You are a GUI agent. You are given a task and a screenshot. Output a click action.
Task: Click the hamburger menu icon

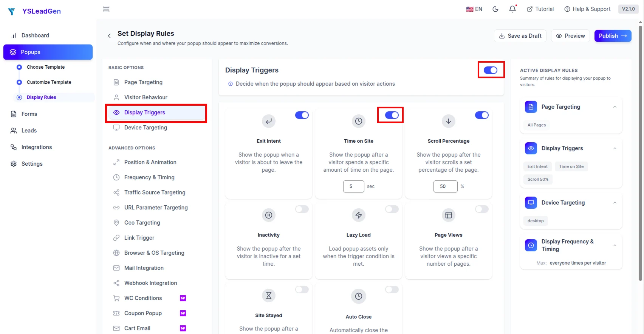point(106,9)
